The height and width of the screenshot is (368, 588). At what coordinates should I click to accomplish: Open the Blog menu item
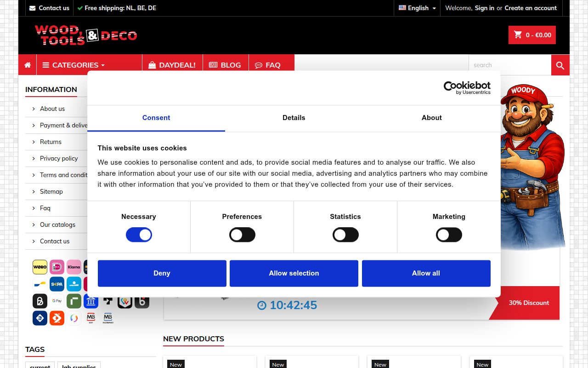(225, 65)
